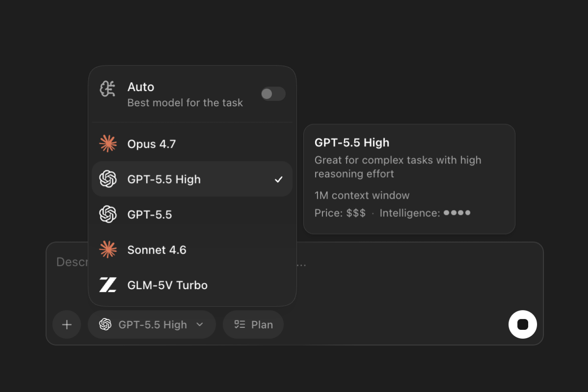Toggle the Auto model switch
The image size is (588, 392).
(x=273, y=94)
